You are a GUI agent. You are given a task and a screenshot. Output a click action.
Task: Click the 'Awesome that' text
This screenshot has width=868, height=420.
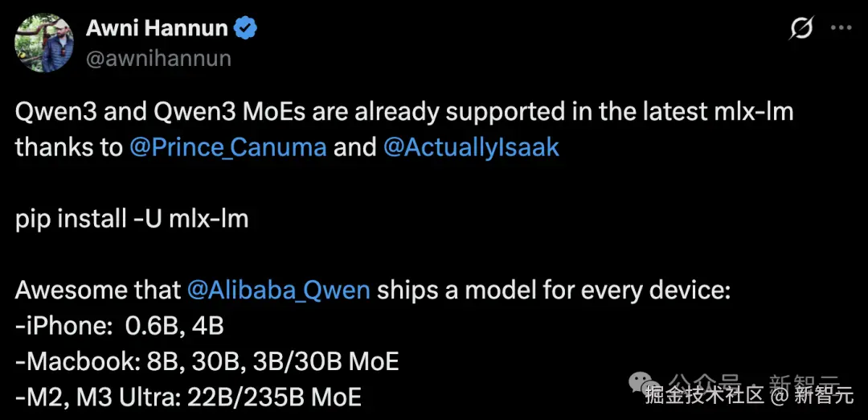(98, 290)
